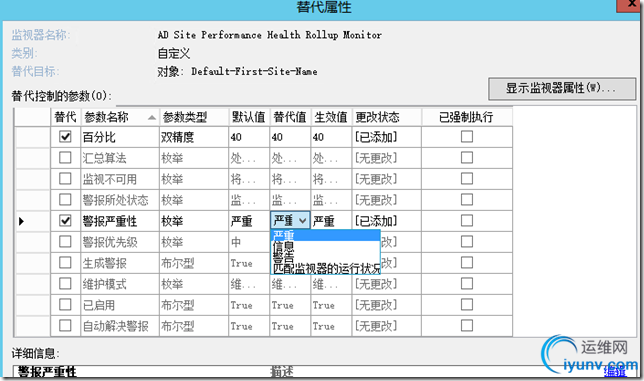Image resolution: width=644 pixels, height=381 pixels.
Task: Uncheck override for 警报严重性
Action: pyautogui.click(x=65, y=221)
